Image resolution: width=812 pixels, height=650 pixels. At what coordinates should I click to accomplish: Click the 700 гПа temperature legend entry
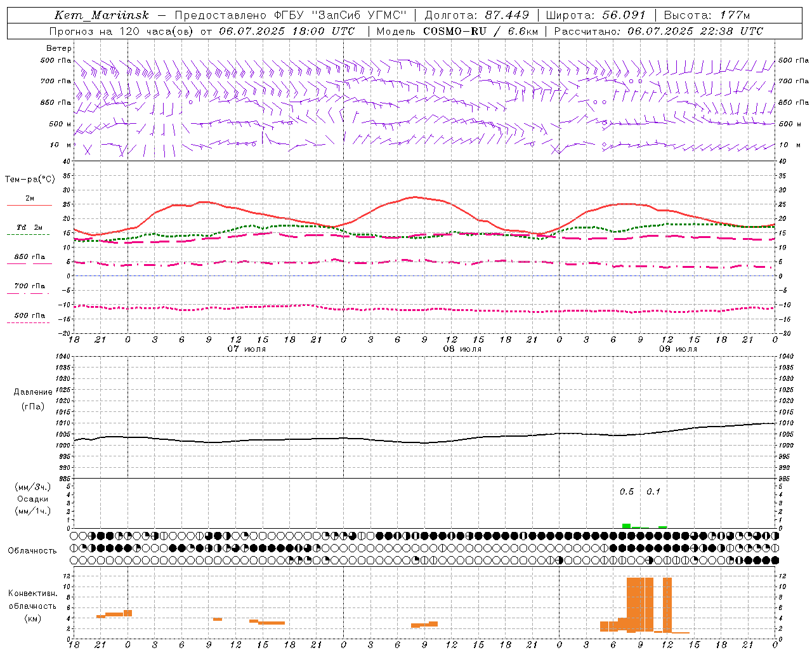(x=30, y=286)
